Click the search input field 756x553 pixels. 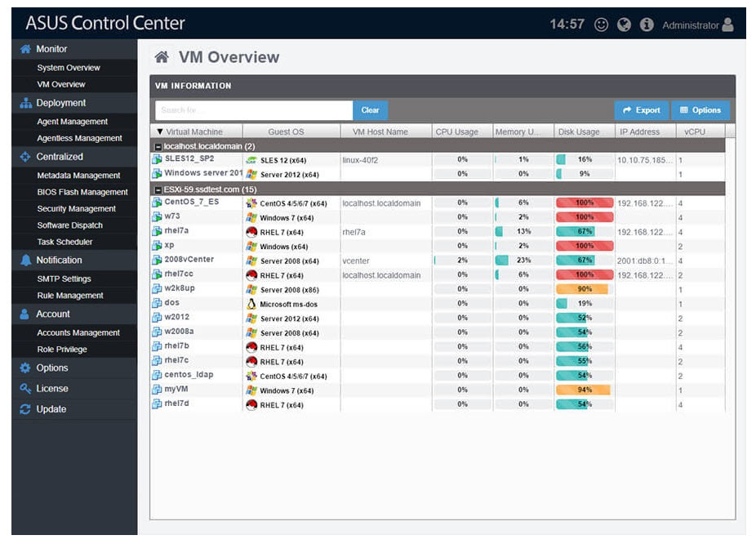tap(254, 110)
